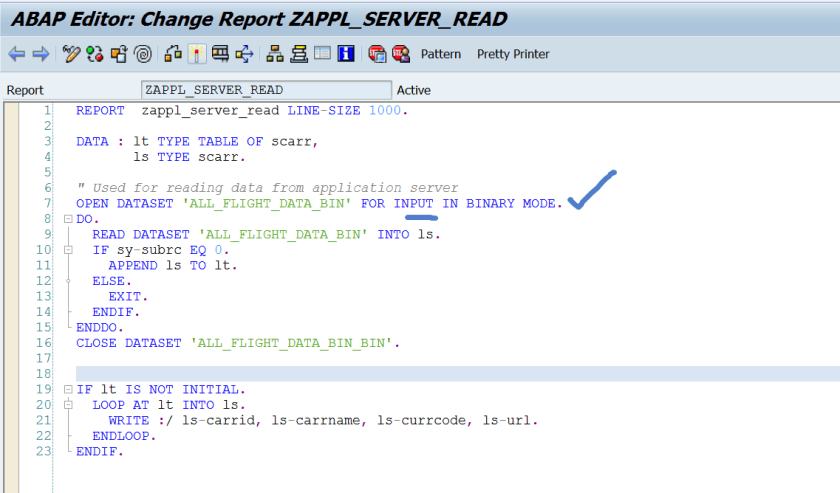Click 'OPEN DATASET' on line 7
The width and height of the screenshot is (840, 493).
pyautogui.click(x=125, y=204)
